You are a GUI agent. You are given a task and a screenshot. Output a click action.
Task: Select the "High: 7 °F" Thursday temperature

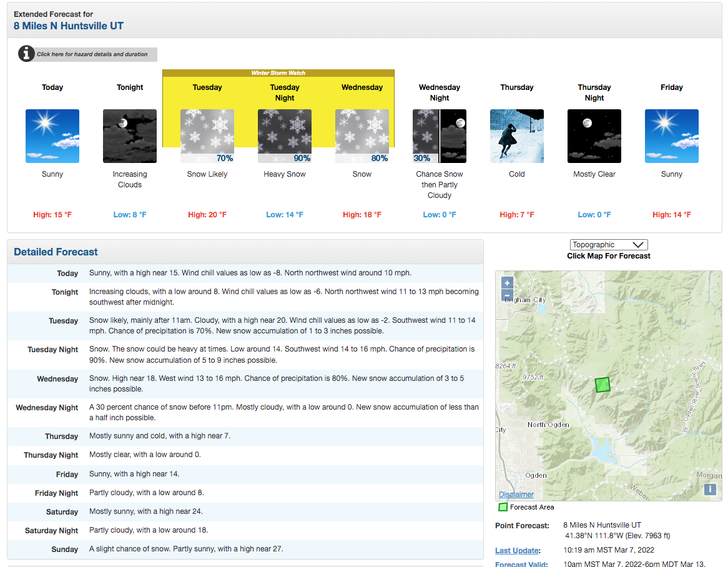pyautogui.click(x=517, y=215)
